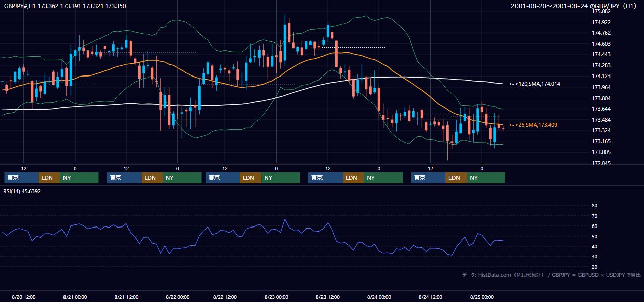The width and height of the screenshot is (644, 302).
Task: Select price axis value 173.644
Action: coord(601,109)
